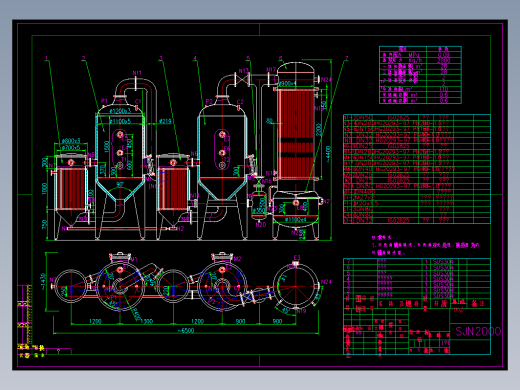Click the 0.09 value in parameter table
The height and width of the screenshot is (390, 520).
[x=444, y=55]
